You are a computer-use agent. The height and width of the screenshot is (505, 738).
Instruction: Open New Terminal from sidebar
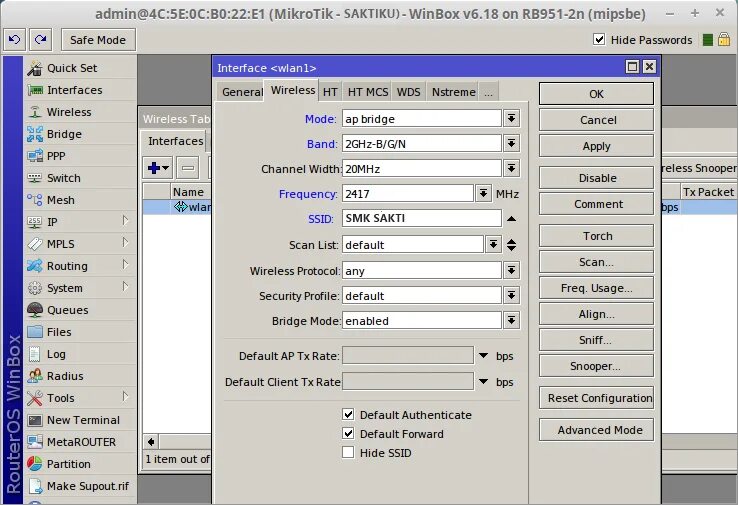83,420
